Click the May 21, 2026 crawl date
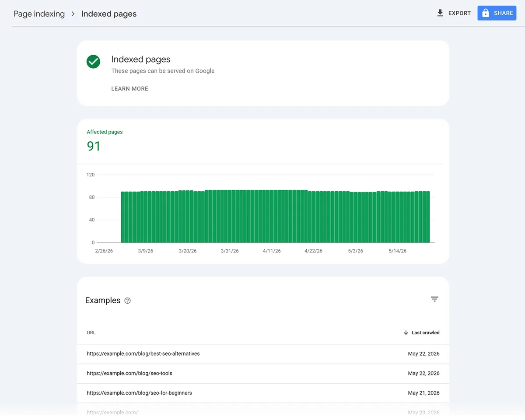 (423, 393)
